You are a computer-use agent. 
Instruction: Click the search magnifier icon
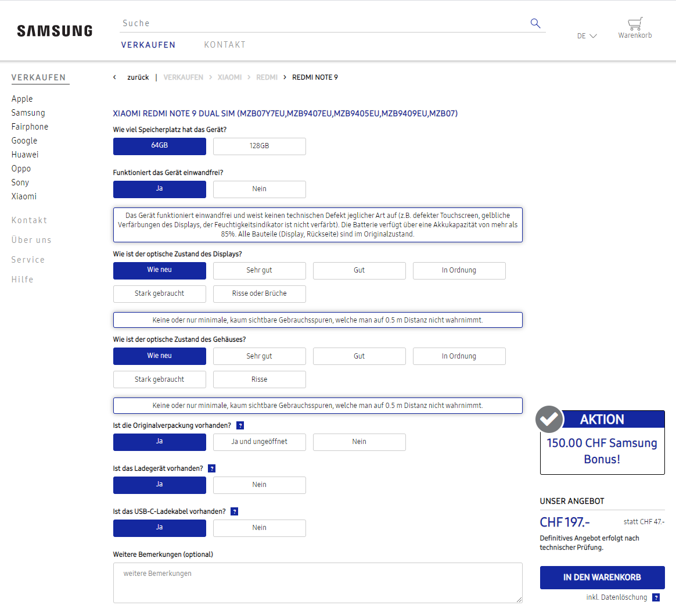535,23
